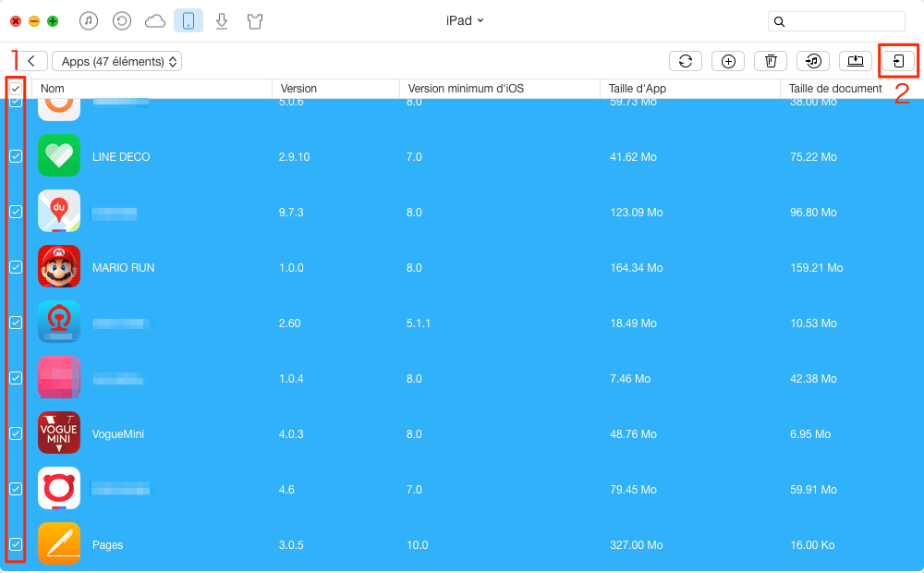
Task: Click the trash delete button
Action: click(x=771, y=61)
